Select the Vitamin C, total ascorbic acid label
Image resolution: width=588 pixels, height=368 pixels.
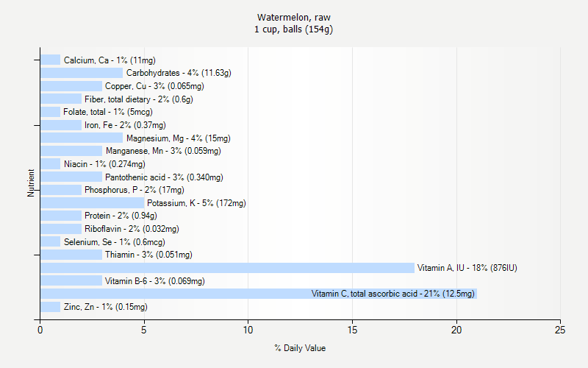393,294
